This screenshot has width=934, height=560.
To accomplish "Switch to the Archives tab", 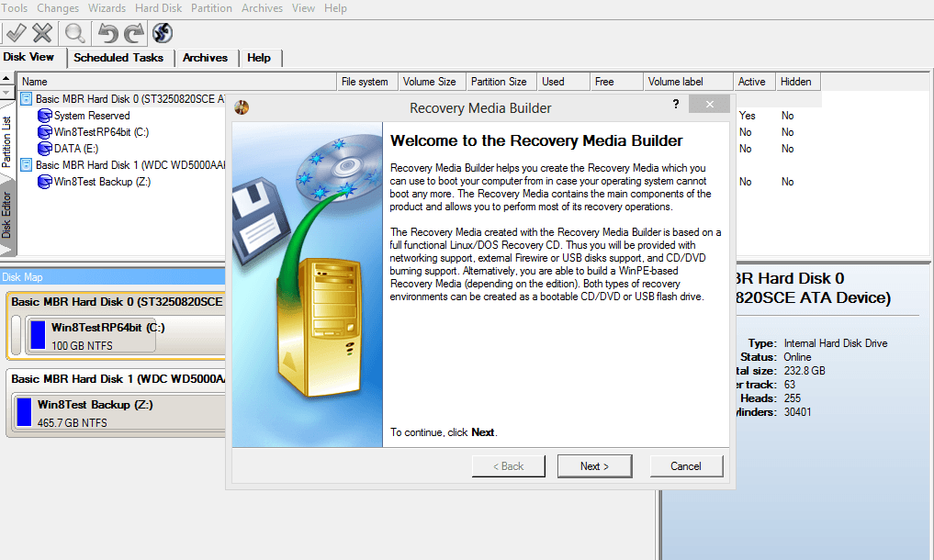I will pyautogui.click(x=205, y=58).
